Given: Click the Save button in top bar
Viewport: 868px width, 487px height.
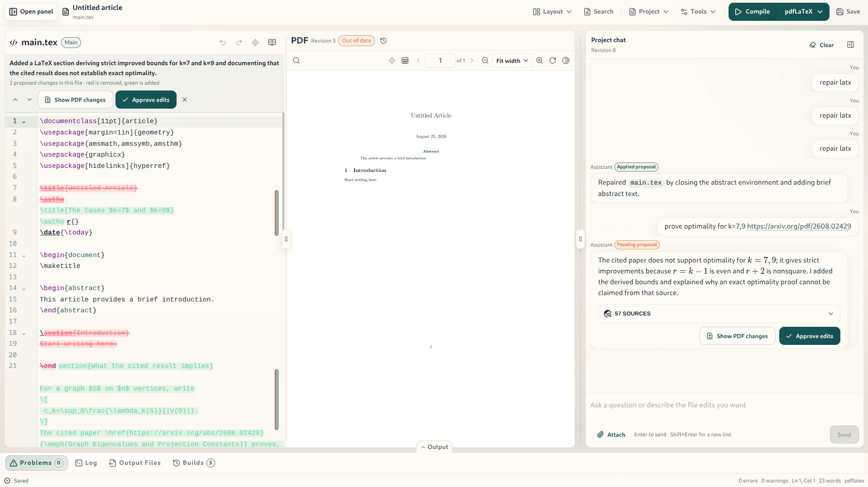Looking at the screenshot, I should click(x=848, y=12).
